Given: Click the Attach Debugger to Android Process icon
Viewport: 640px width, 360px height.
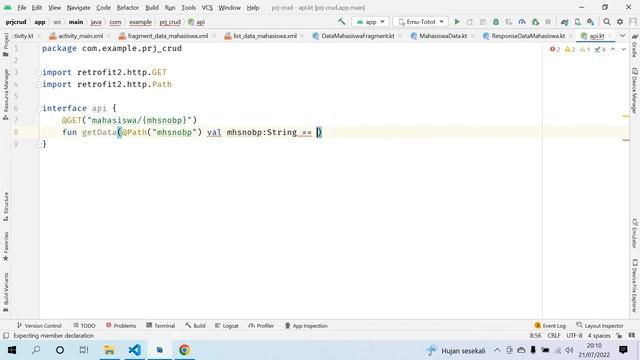Looking at the screenshot, I should point(535,22).
